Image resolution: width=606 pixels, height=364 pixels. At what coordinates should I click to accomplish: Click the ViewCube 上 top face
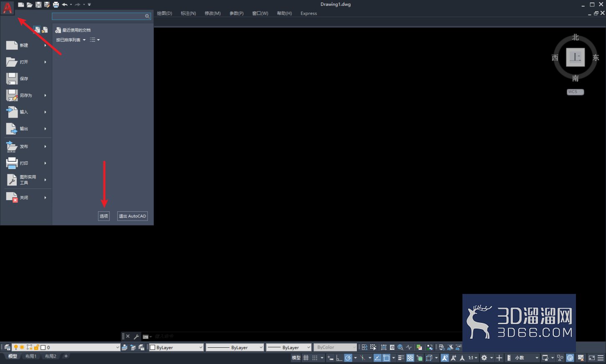tap(576, 57)
